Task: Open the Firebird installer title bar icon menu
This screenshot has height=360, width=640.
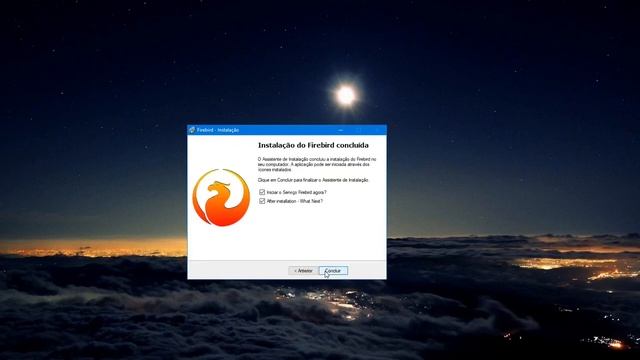Action: tap(192, 130)
